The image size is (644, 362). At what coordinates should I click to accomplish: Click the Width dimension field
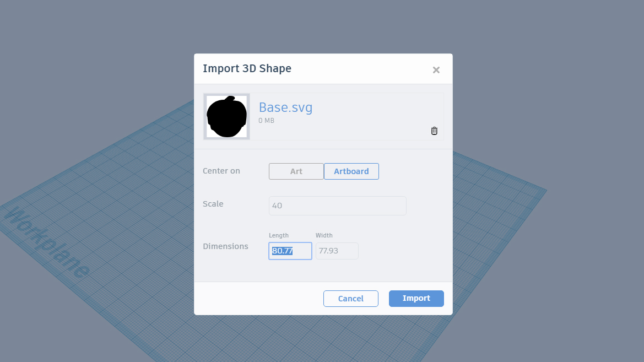pos(337,251)
